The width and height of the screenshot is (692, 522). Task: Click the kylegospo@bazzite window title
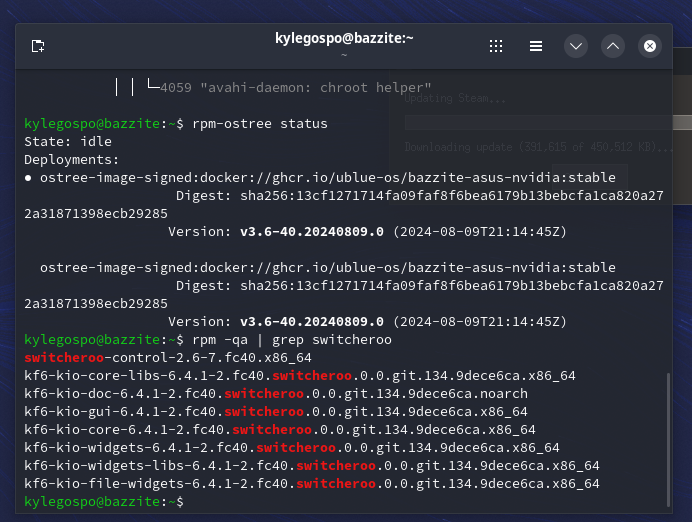344,38
